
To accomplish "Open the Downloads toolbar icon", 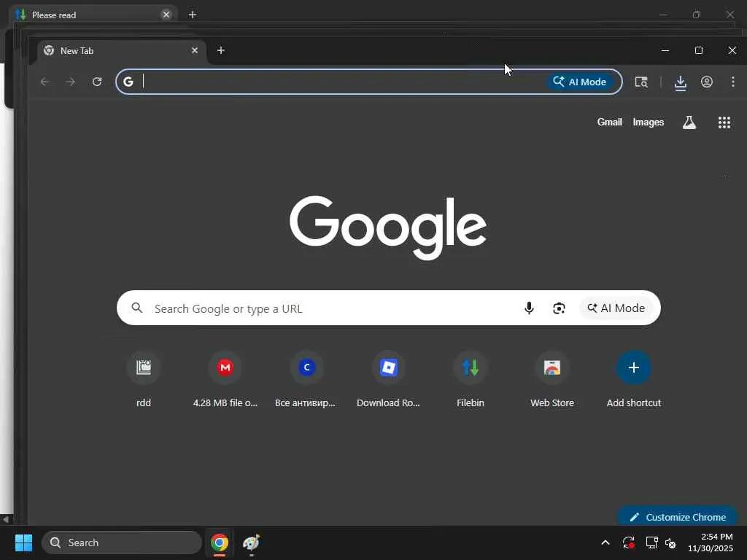I will tap(681, 82).
